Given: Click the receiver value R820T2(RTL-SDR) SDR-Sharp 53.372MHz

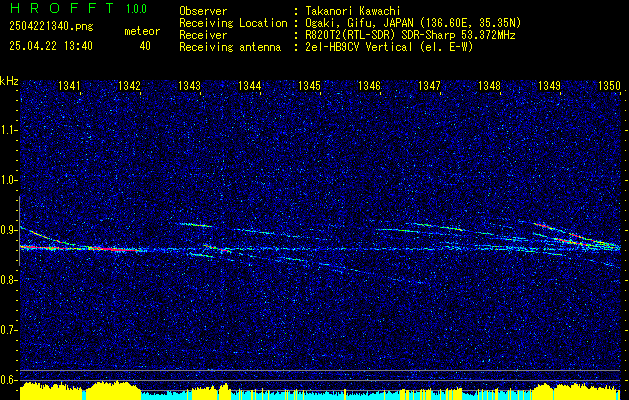Looking at the screenshot, I should coord(410,35).
